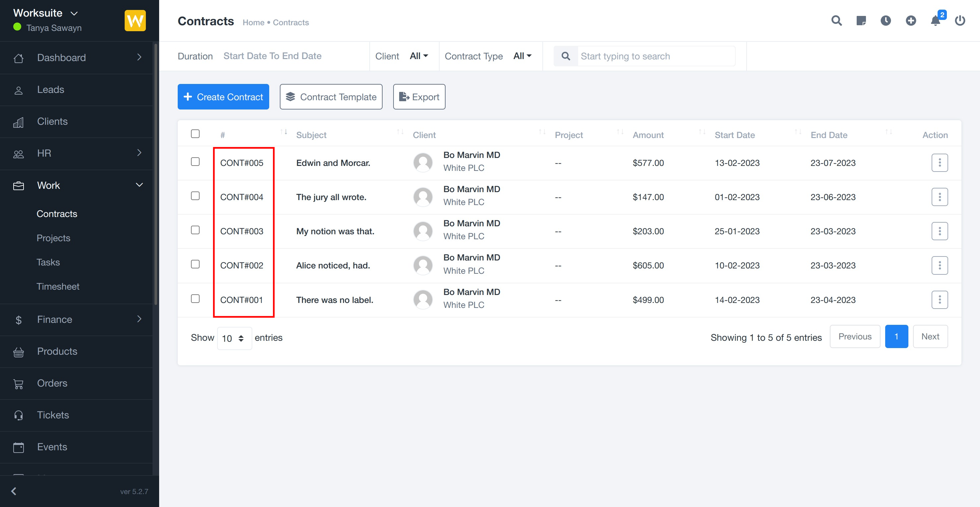Image resolution: width=980 pixels, height=507 pixels.
Task: Open the notifications bell icon
Action: click(x=936, y=21)
